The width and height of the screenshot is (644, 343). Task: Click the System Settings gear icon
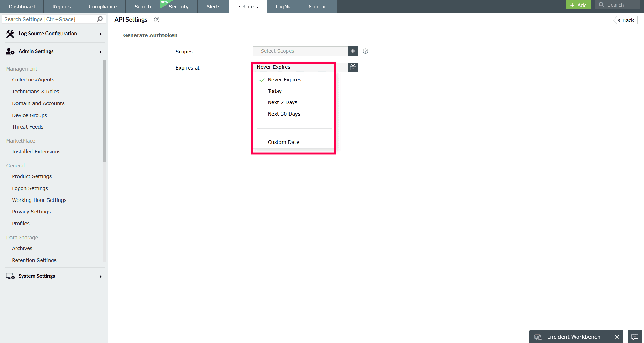click(10, 276)
